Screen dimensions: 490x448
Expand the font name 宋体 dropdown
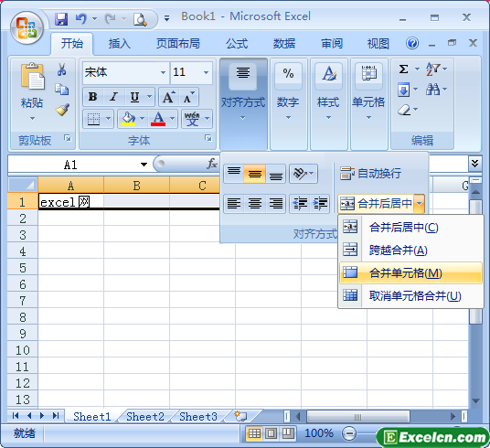coord(163,72)
